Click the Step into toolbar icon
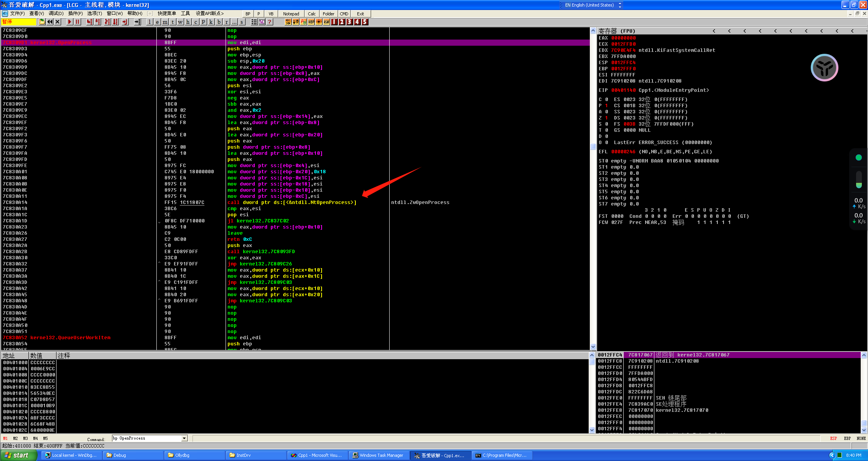 click(x=90, y=22)
